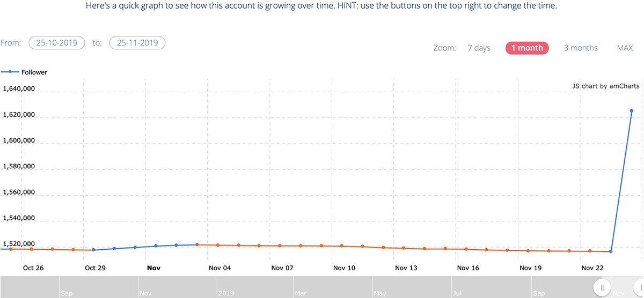Image resolution: width=644 pixels, height=298 pixels.
Task: Click the data point above Nov 07 label
Action: (280, 246)
